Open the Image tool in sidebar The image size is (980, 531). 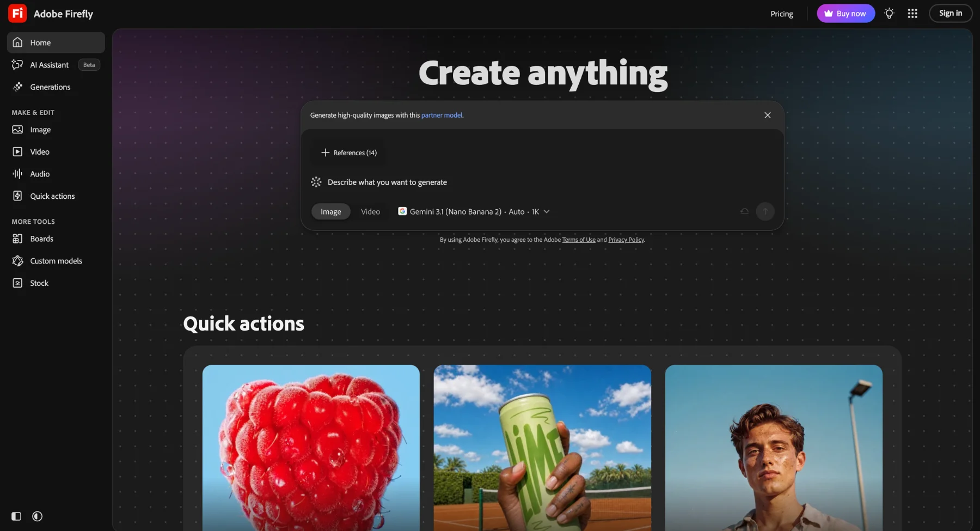click(56, 130)
